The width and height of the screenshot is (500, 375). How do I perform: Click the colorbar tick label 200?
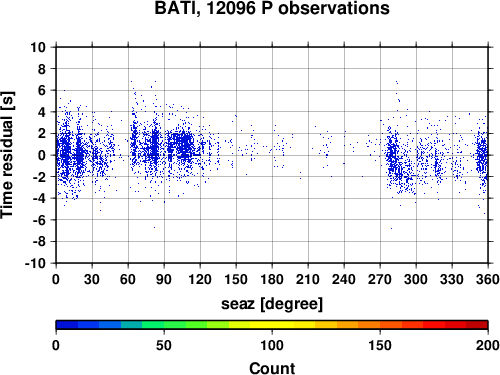(488, 345)
